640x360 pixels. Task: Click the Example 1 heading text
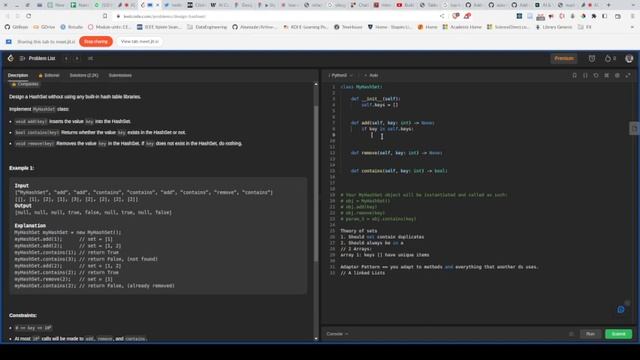click(x=22, y=168)
